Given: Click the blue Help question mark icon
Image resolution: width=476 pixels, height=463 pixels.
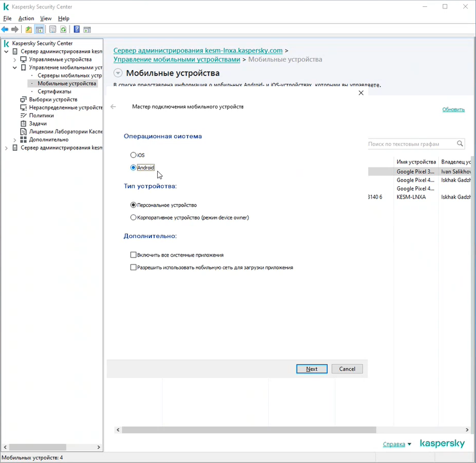Looking at the screenshot, I should [77, 29].
